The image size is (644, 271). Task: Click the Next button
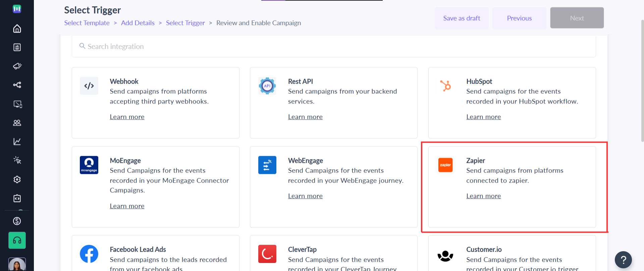tap(577, 18)
